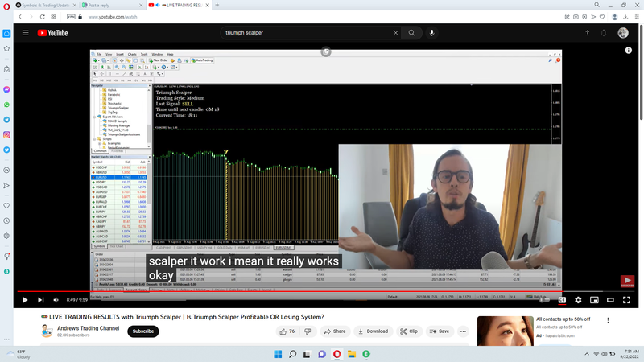Save the video to a playlist

tap(440, 331)
